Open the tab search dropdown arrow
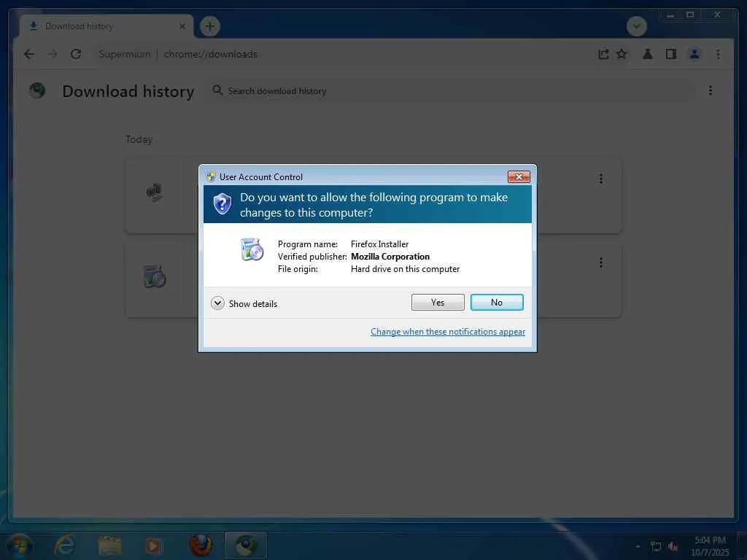This screenshot has height=560, width=747. coord(636,26)
